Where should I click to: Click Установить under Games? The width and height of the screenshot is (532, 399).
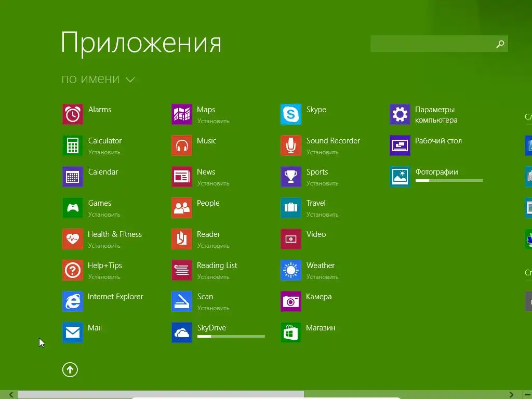[x=104, y=215]
